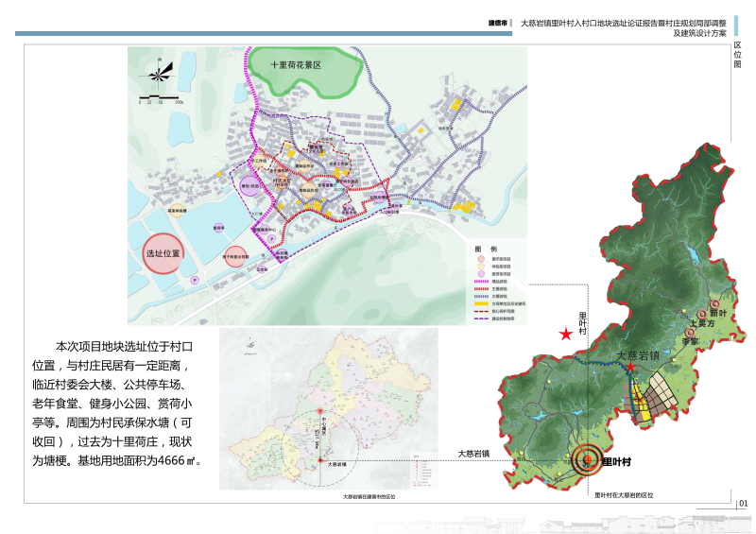The width and height of the screenshot is (756, 534).
Task: Click the large red 选址位置 circle
Action: (x=163, y=253)
